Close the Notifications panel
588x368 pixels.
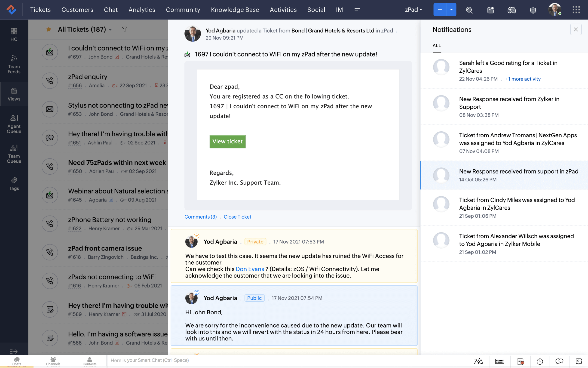pos(576,29)
